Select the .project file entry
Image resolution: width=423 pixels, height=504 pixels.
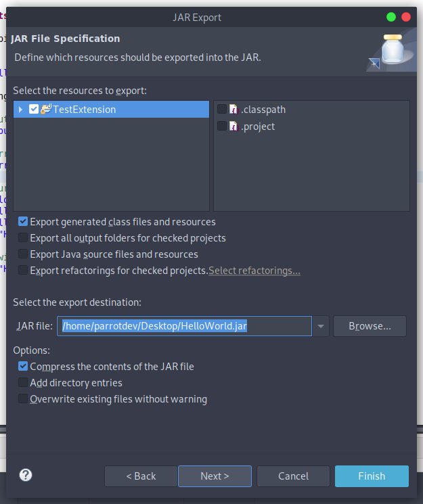click(258, 127)
